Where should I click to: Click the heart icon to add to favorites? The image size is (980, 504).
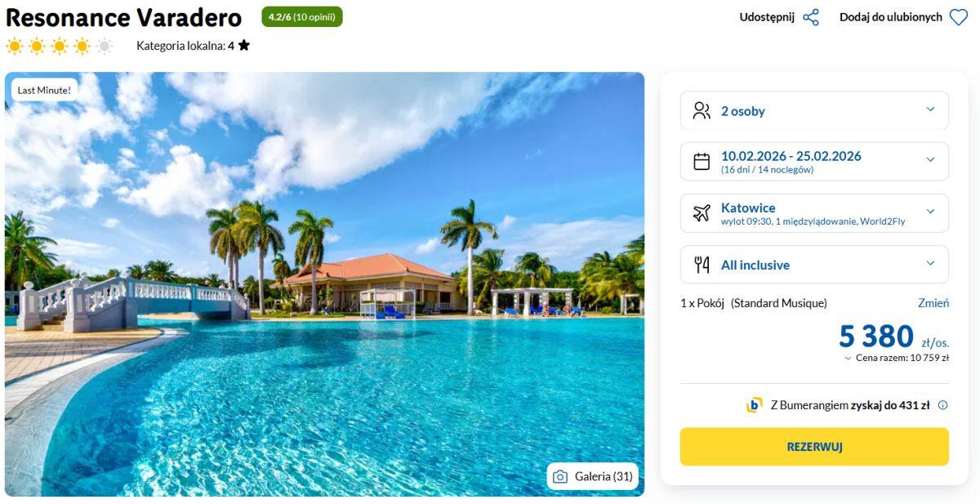pyautogui.click(x=959, y=17)
